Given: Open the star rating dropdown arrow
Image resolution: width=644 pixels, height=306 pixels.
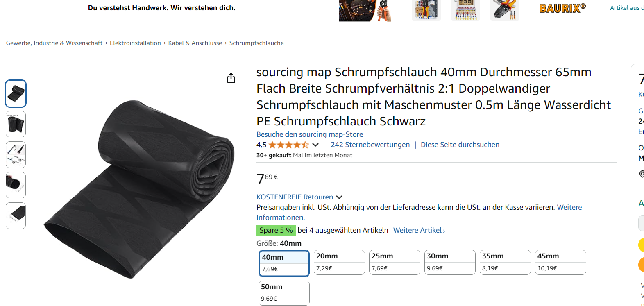Looking at the screenshot, I should point(315,145).
